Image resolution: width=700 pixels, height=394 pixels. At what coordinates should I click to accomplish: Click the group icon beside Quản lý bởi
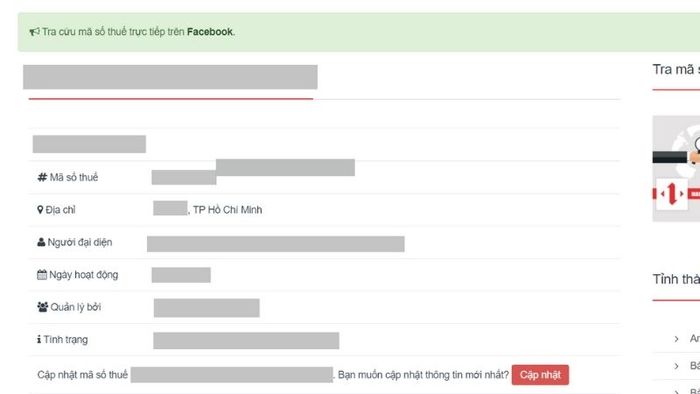[x=42, y=307]
